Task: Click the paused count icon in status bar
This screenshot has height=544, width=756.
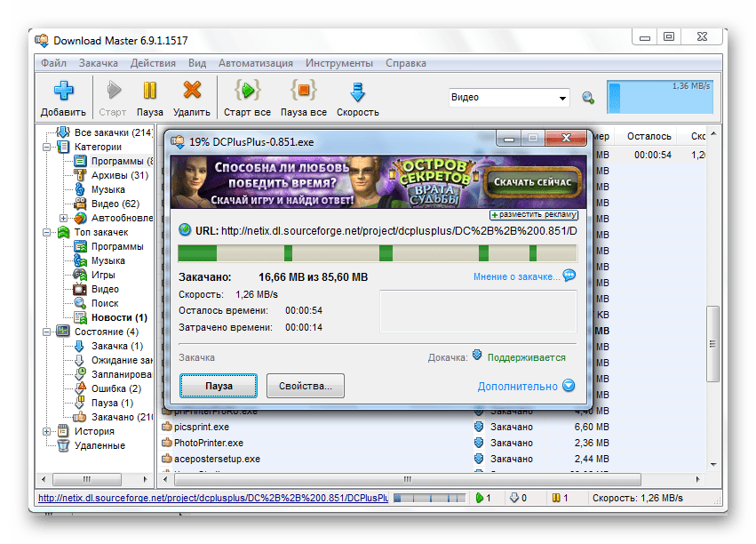Action: [555, 498]
